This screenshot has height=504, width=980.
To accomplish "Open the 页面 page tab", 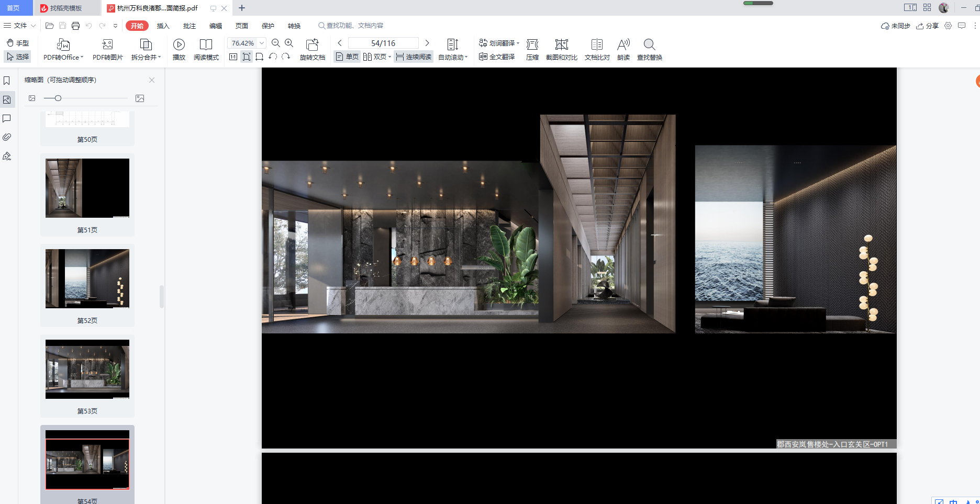I will [242, 26].
